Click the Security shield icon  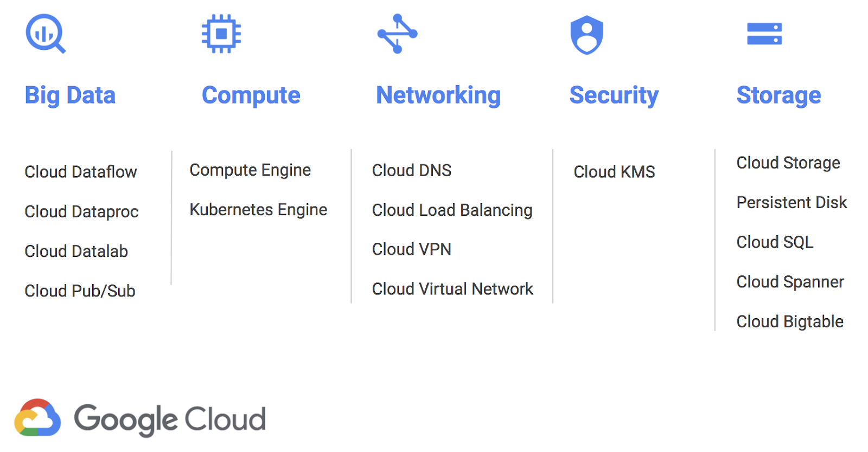point(586,35)
